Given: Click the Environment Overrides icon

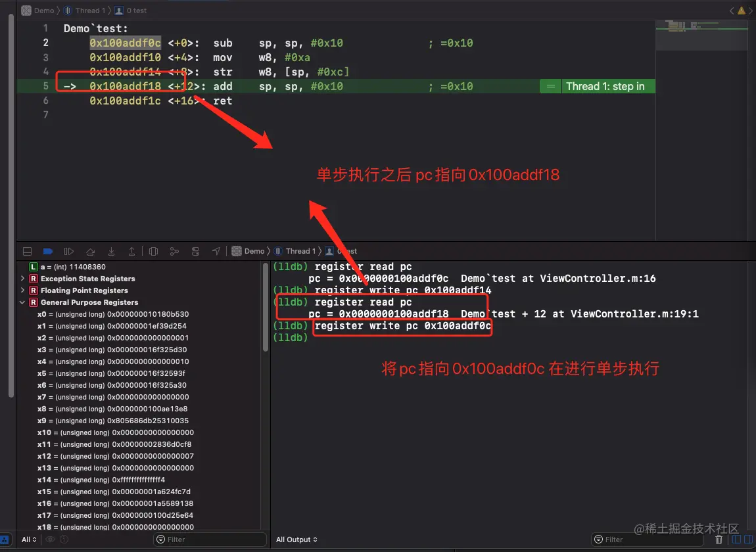Looking at the screenshot, I should (x=195, y=251).
